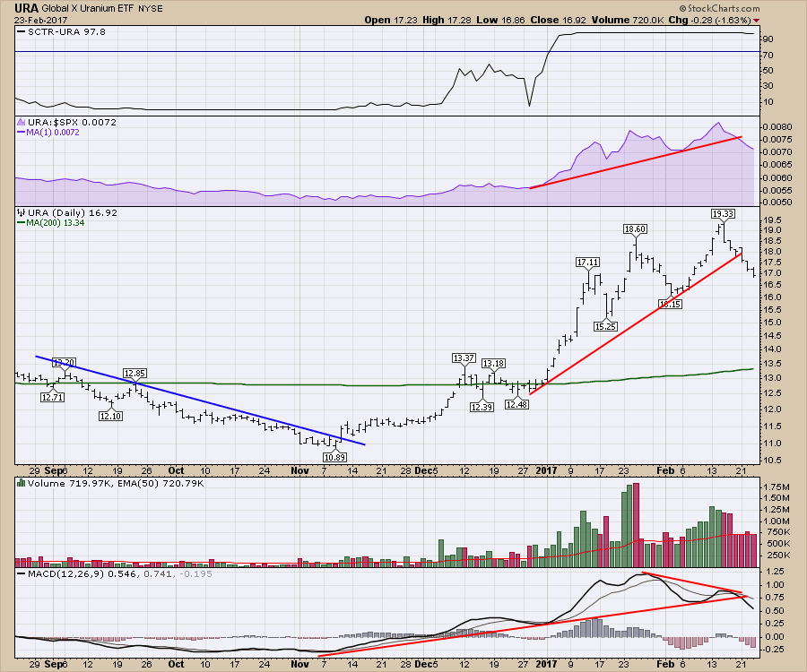Click the 13.37 December high label
This screenshot has width=807, height=672.
[x=464, y=358]
